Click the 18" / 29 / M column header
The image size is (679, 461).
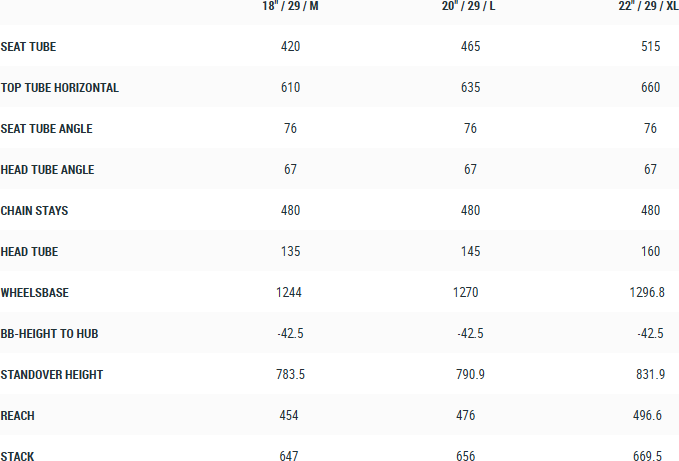click(291, 7)
